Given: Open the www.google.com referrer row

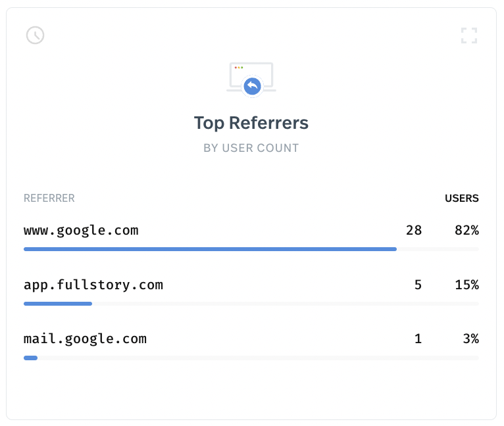Looking at the screenshot, I should point(251,237).
